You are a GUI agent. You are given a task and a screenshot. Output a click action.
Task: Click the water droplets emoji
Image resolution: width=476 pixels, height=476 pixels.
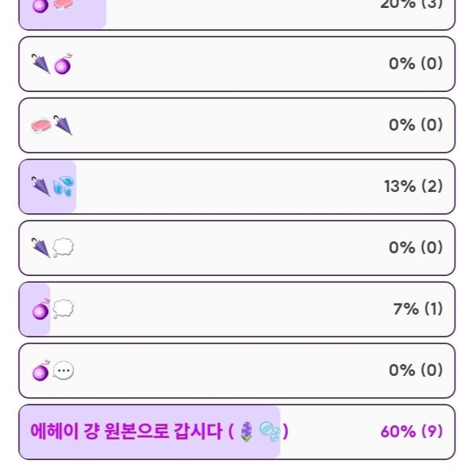pos(64,186)
